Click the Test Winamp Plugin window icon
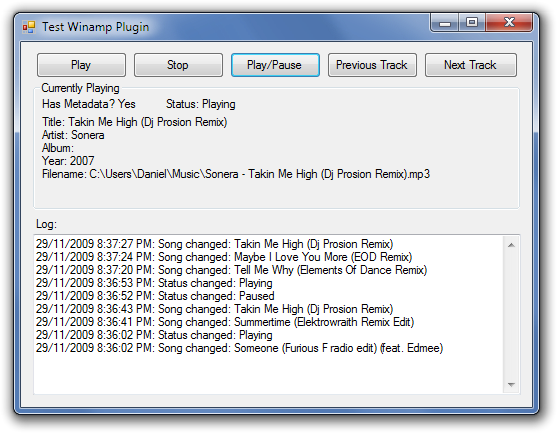 (x=29, y=27)
